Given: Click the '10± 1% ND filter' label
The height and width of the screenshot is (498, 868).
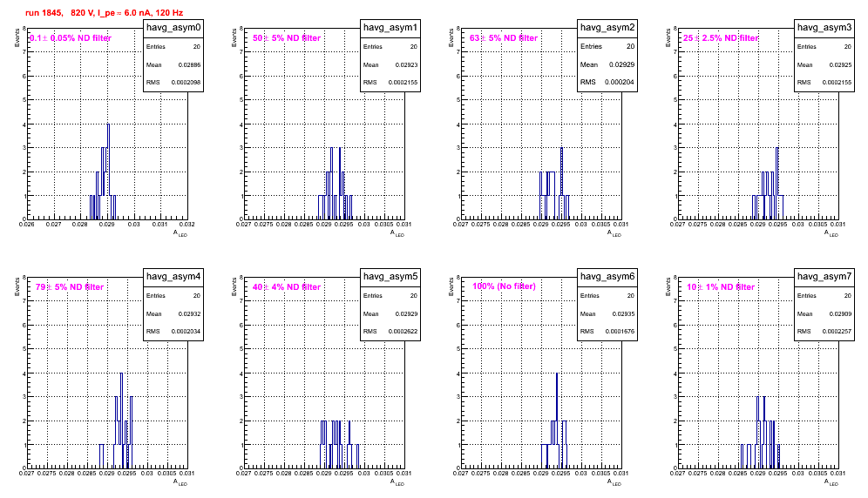Looking at the screenshot, I should [721, 287].
